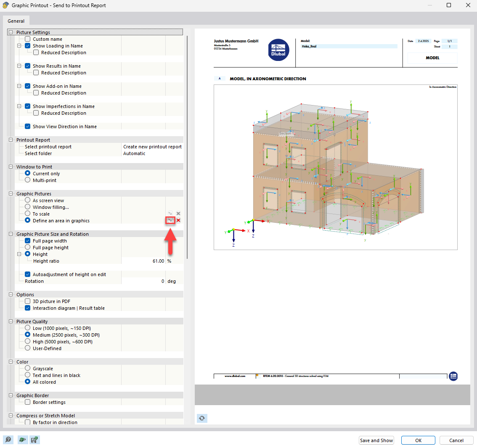The image size is (477, 448).
Task: Click the upper area-selection arrow icon
Action: (170, 213)
